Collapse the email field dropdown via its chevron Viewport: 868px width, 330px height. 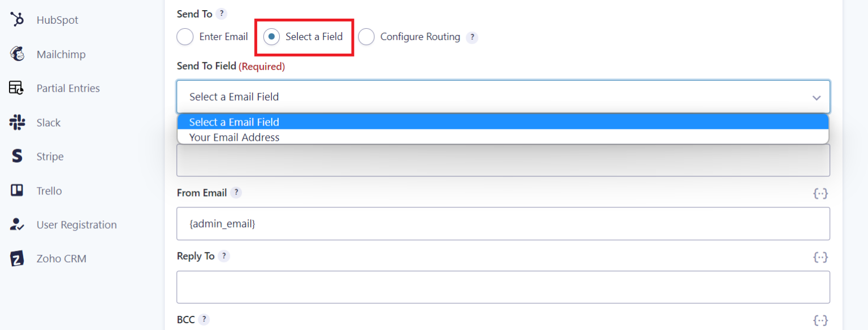pos(816,97)
